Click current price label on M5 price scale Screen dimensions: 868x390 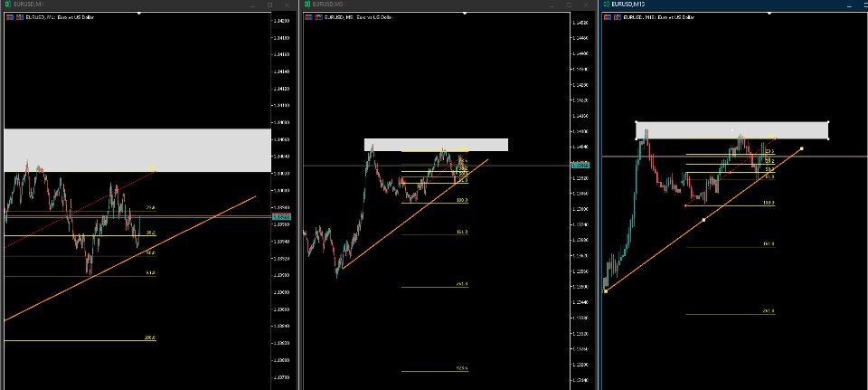[x=580, y=165]
